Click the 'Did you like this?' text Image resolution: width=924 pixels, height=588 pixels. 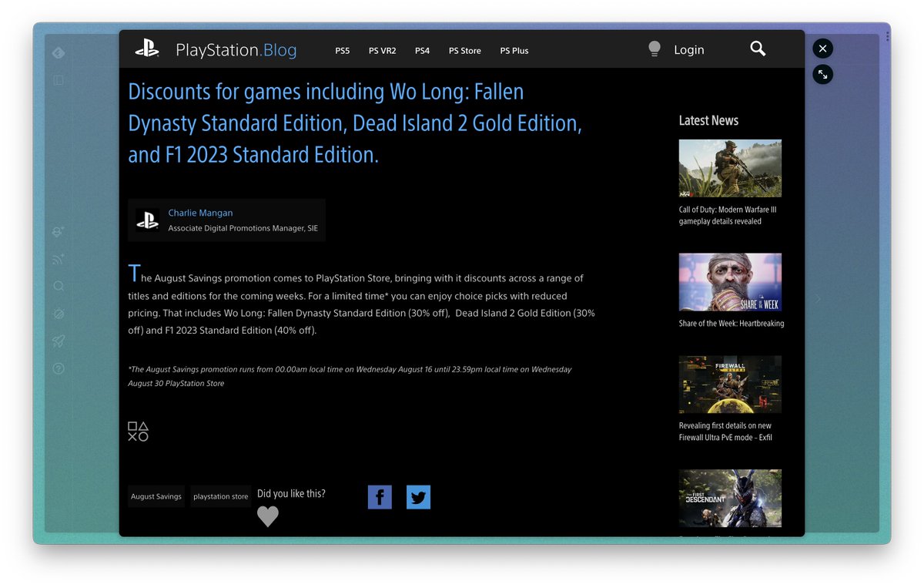291,493
